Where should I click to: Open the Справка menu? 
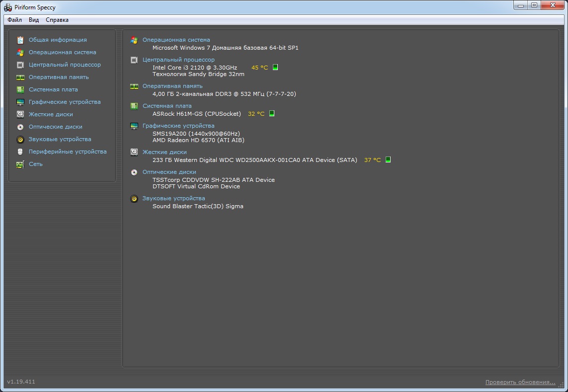point(57,20)
